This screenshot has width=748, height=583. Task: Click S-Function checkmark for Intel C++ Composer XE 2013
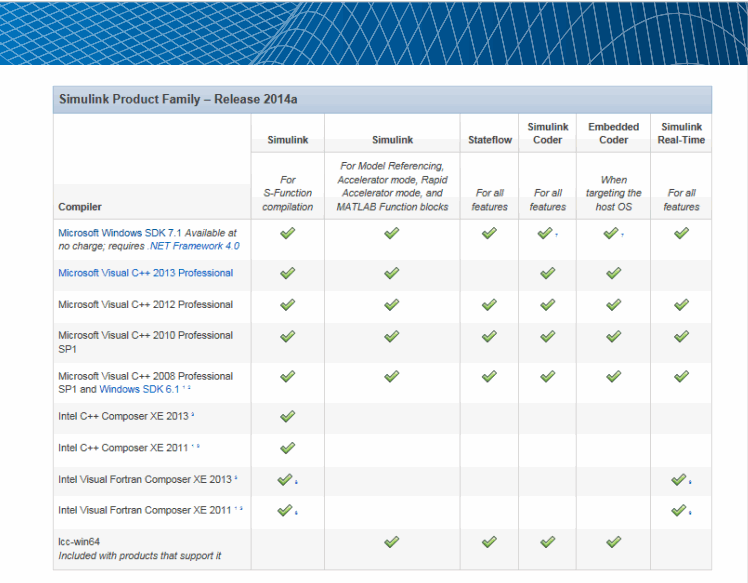point(287,415)
